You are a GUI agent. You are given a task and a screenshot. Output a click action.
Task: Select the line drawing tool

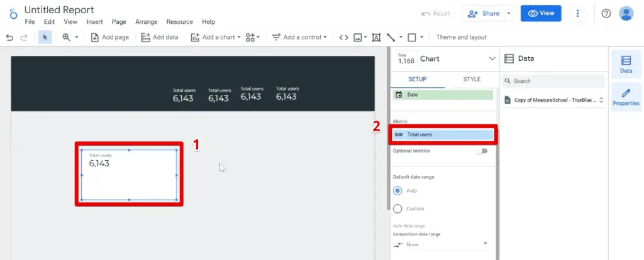(391, 37)
